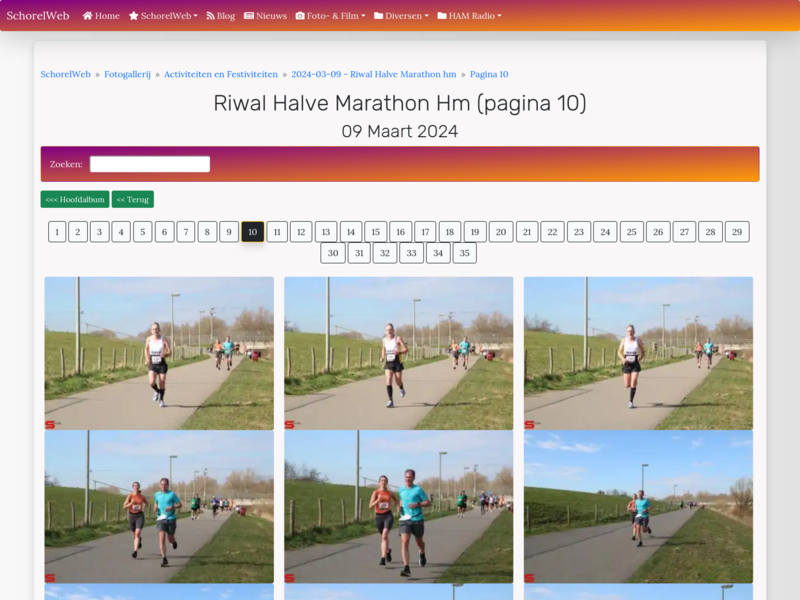Go to gallery page 35
This screenshot has height=600, width=800.
[464, 253]
